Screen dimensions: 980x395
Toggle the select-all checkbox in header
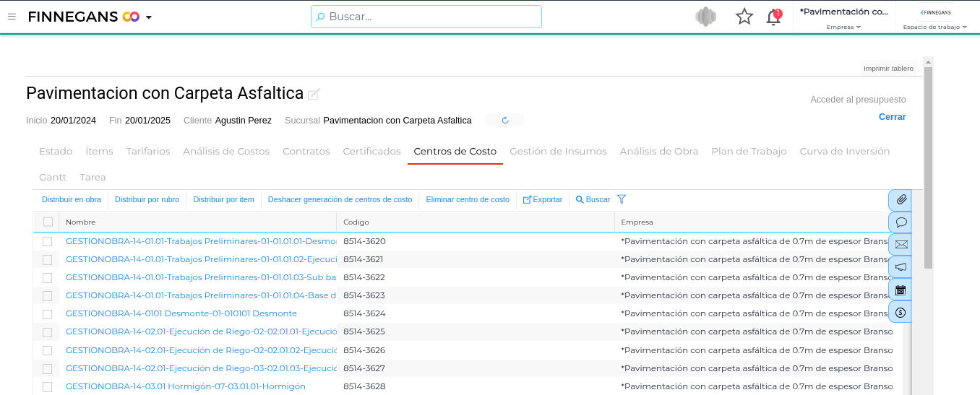[48, 222]
